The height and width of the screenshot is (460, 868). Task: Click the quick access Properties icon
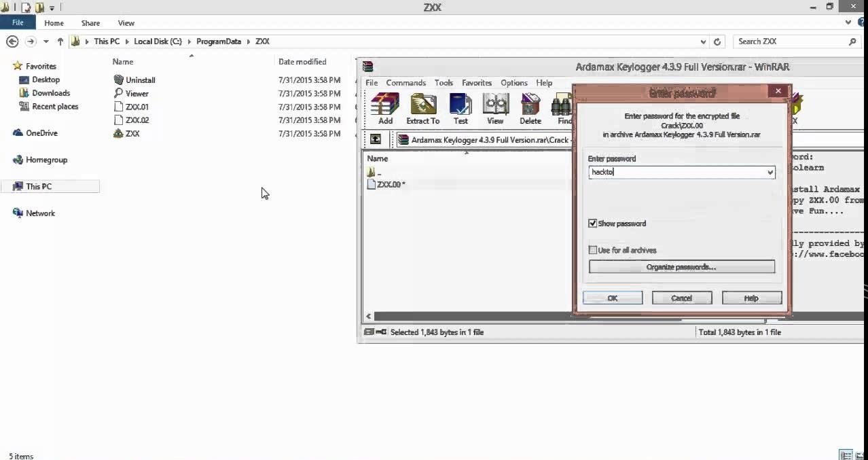26,7
